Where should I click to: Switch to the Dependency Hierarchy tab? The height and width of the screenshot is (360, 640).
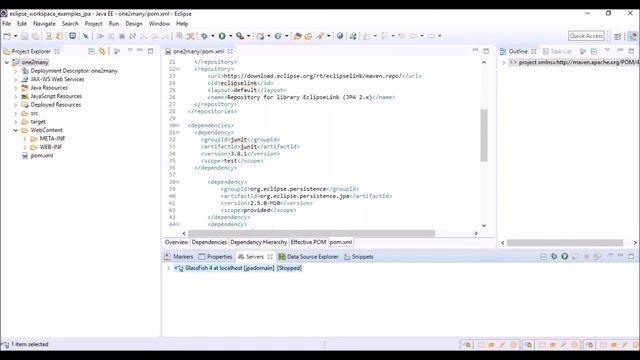(x=258, y=242)
